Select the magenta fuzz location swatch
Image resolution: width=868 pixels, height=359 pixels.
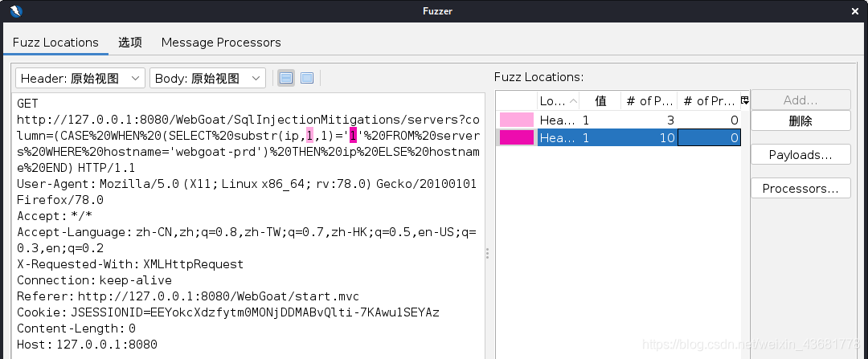point(517,137)
